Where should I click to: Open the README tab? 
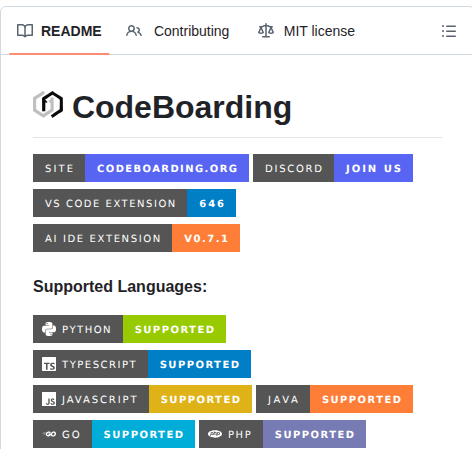pos(59,31)
